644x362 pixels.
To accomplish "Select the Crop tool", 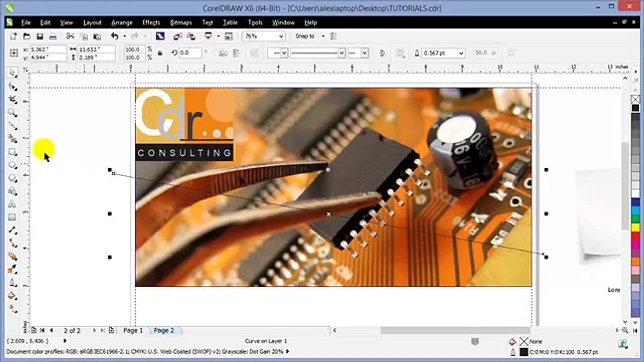I will [x=12, y=100].
